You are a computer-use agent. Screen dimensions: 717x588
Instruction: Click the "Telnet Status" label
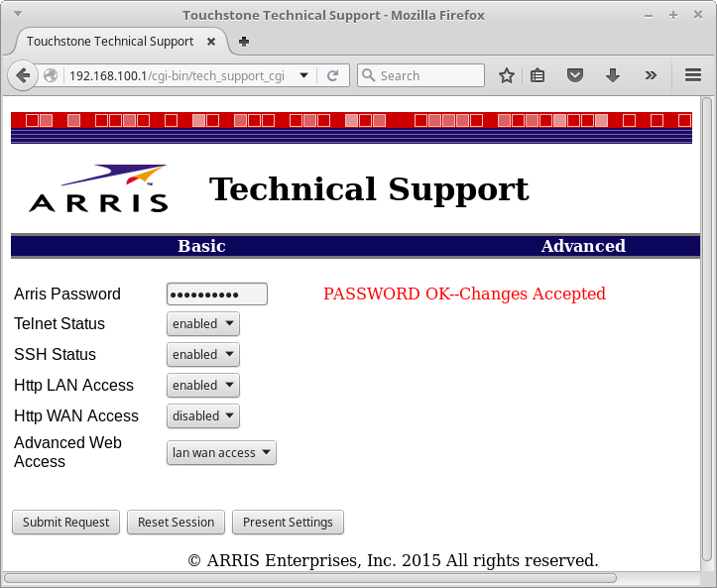tap(60, 323)
